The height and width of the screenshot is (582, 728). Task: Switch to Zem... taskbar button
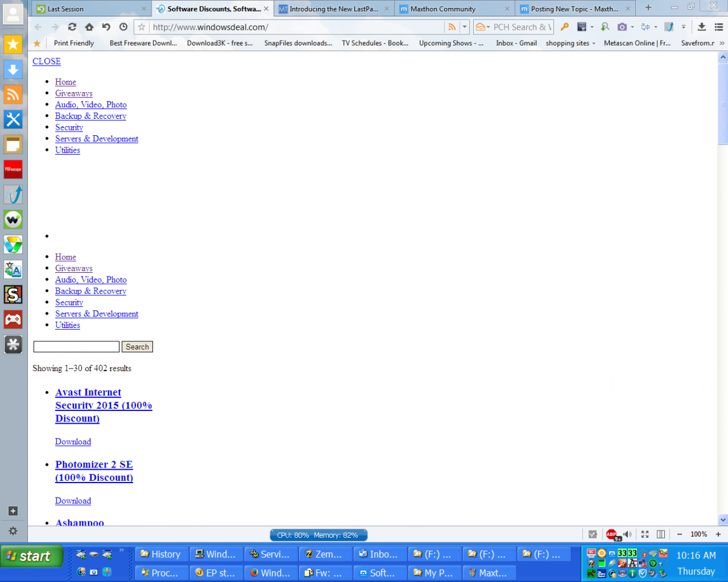point(325,554)
